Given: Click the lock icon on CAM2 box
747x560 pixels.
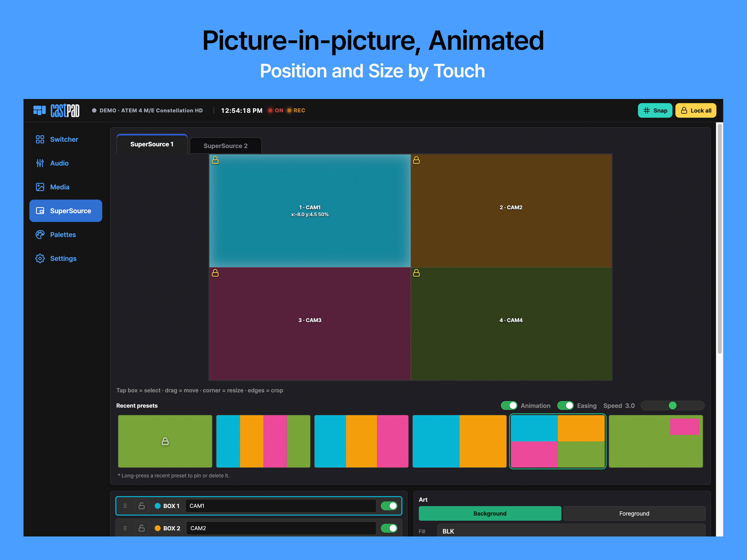Looking at the screenshot, I should pos(416,161).
